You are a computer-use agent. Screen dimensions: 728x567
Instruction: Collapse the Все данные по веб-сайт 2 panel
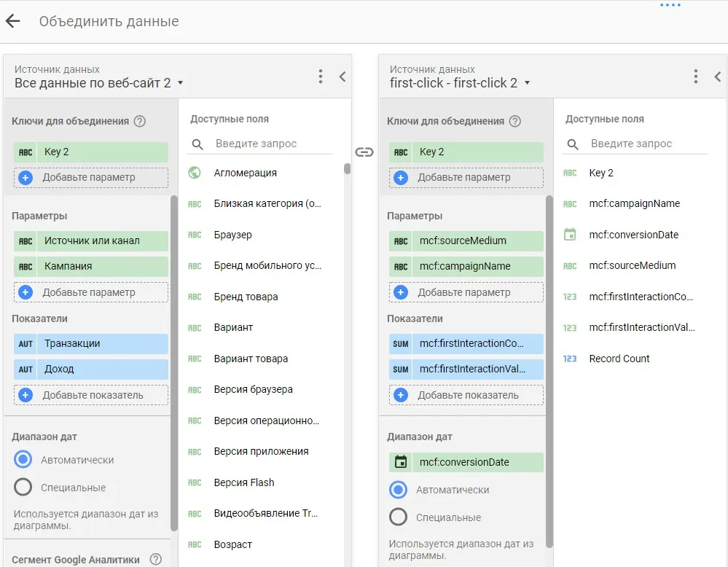[343, 77]
